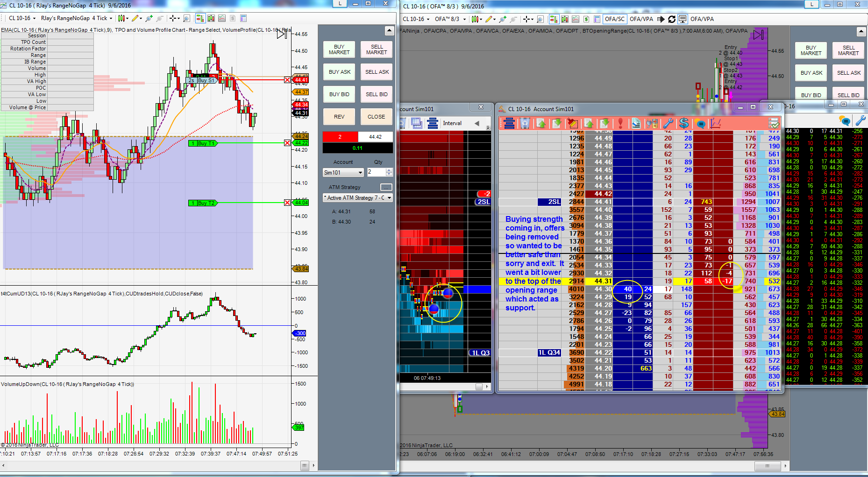Viewport: 868px width, 477px height.
Task: Click the REV reverse position button
Action: (x=339, y=117)
